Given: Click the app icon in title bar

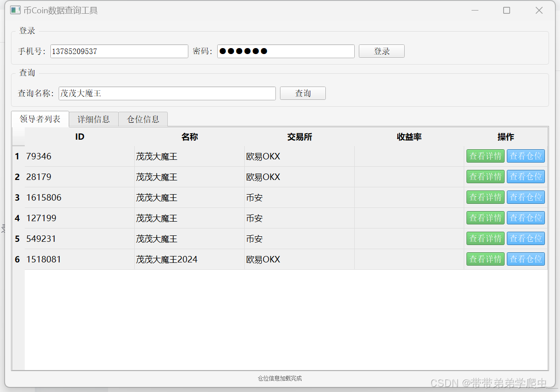Looking at the screenshot, I should click(15, 10).
